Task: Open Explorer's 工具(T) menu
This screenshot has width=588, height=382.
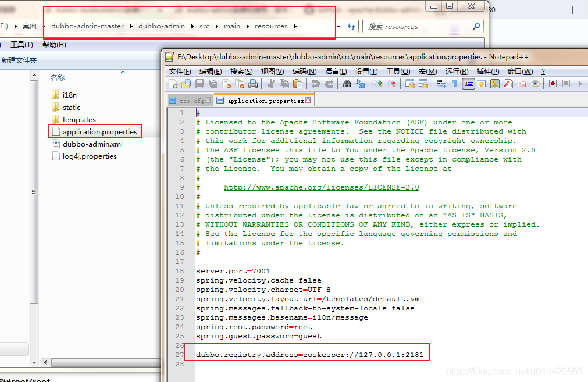Action: click(22, 45)
